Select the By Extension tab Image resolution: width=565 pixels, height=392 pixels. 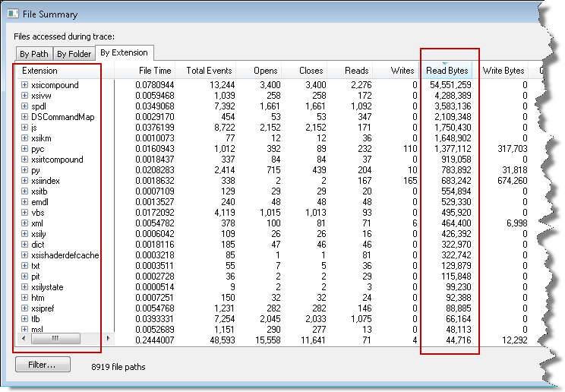(x=125, y=53)
